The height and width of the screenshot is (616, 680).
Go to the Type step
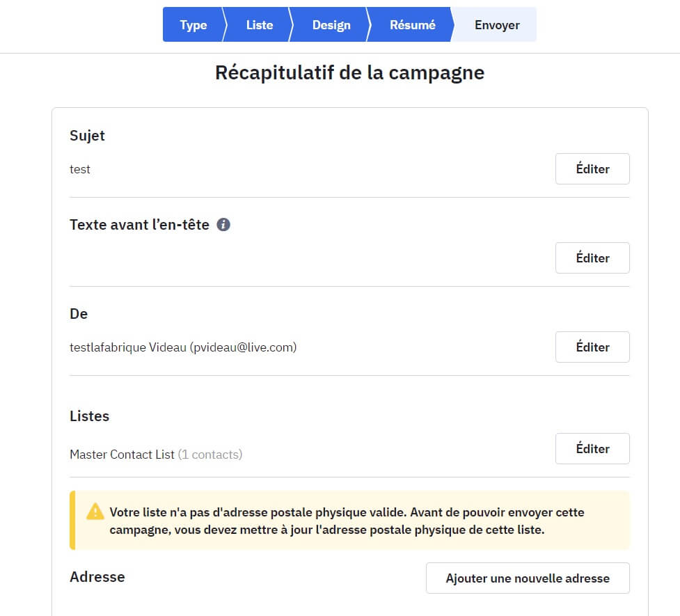(193, 25)
